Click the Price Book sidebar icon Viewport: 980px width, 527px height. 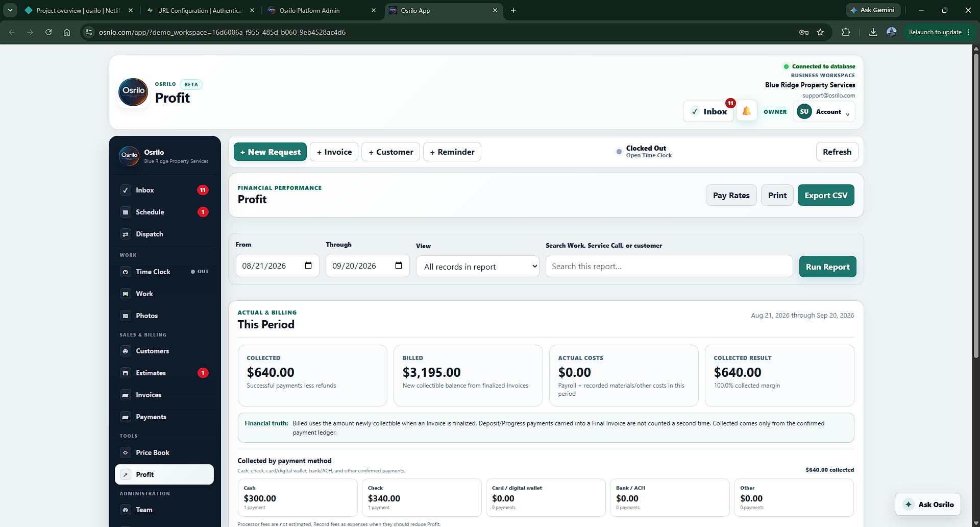tap(126, 452)
